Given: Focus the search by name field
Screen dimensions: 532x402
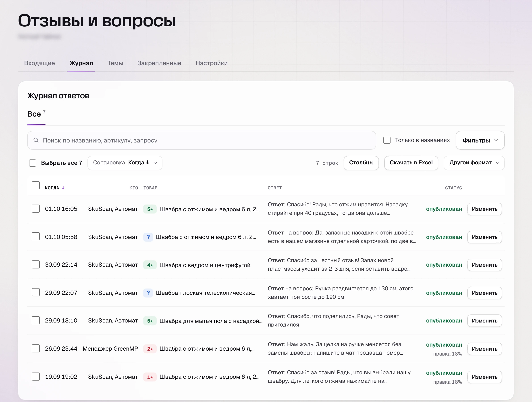Looking at the screenshot, I should [x=202, y=140].
